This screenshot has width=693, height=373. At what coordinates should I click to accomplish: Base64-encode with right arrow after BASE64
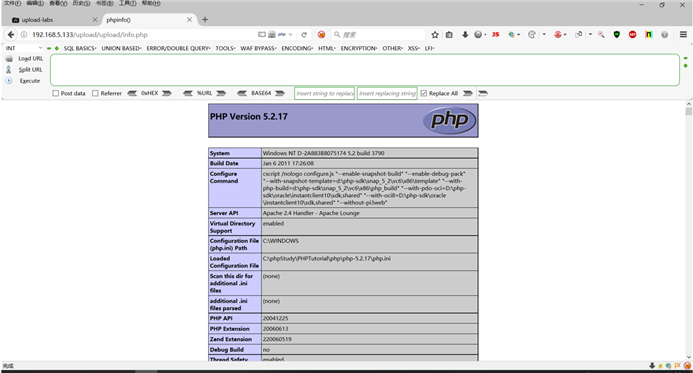[x=280, y=93]
